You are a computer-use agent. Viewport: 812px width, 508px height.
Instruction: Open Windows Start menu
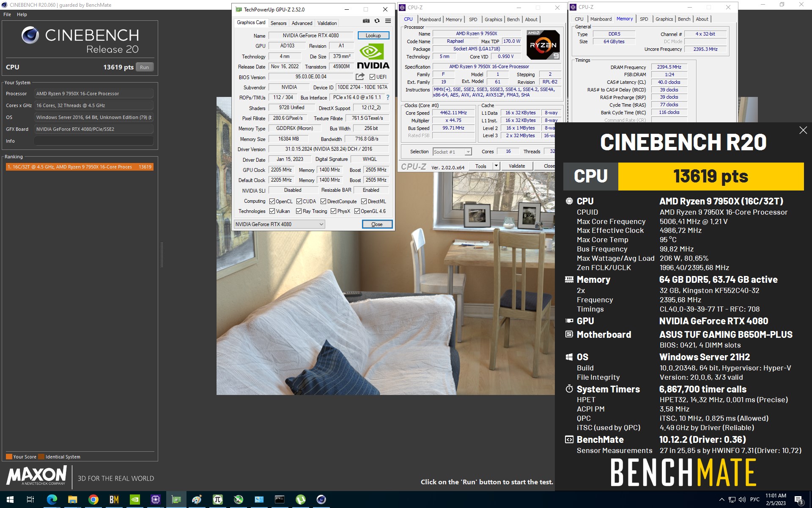[x=10, y=500]
